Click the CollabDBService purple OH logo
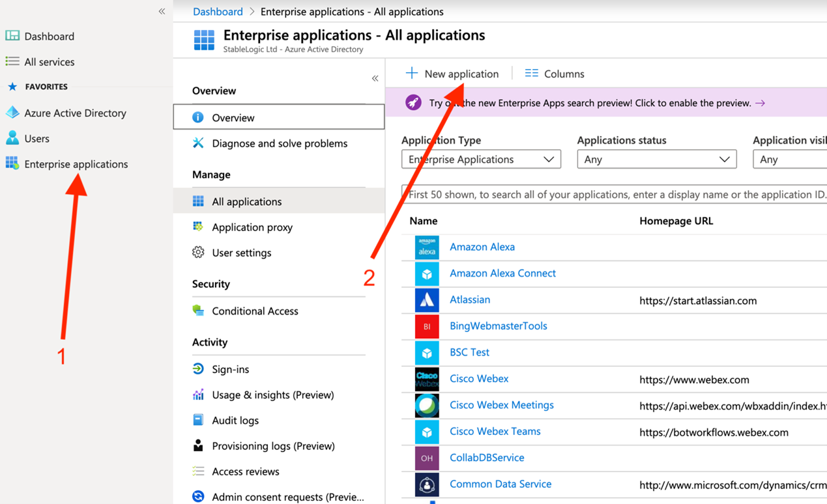 [x=427, y=458]
